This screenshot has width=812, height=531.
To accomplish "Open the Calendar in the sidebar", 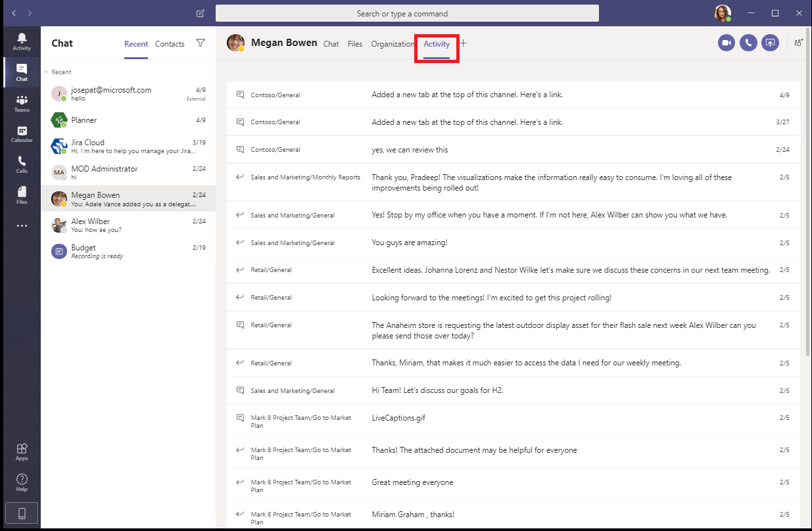I will [22, 134].
